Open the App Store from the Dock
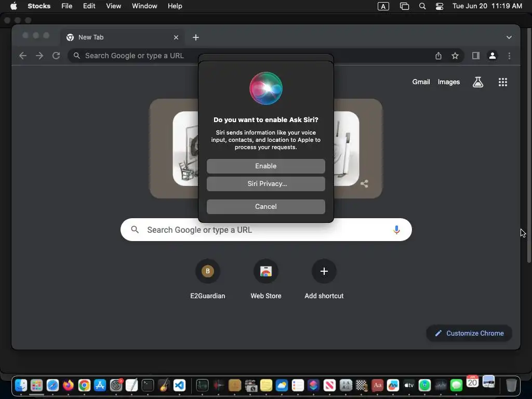The image size is (532, 399). click(100, 385)
